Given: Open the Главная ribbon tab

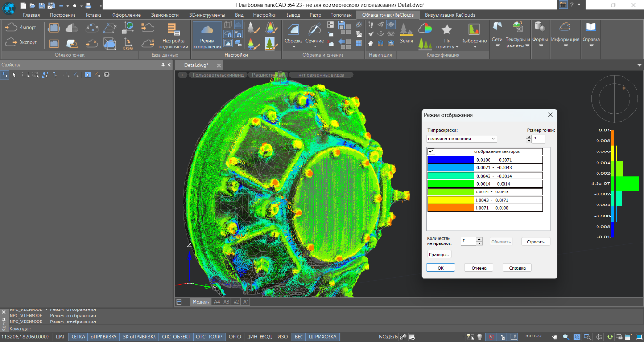Looking at the screenshot, I should click(x=32, y=15).
